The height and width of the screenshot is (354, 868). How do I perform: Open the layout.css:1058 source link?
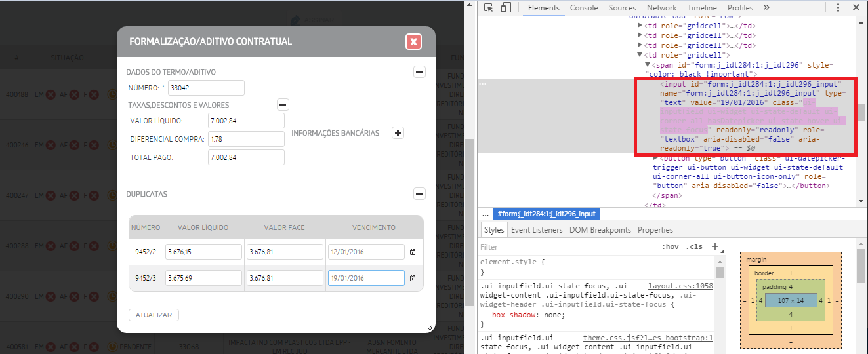tap(680, 286)
